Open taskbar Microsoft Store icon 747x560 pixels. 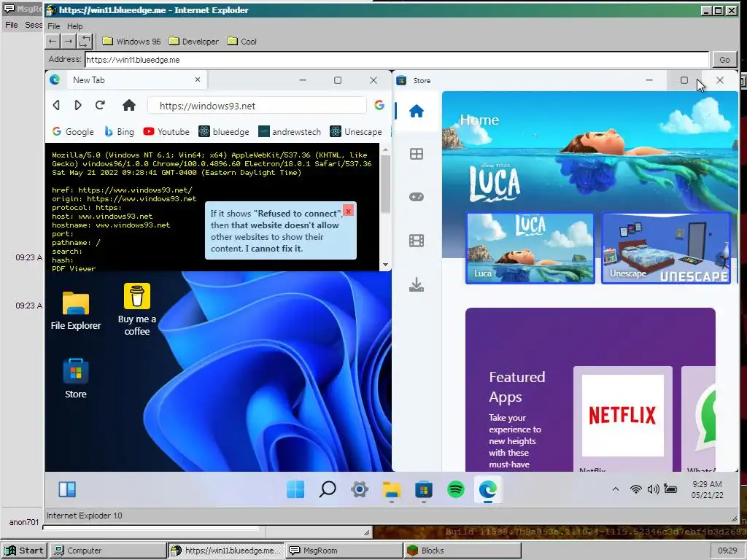[424, 489]
